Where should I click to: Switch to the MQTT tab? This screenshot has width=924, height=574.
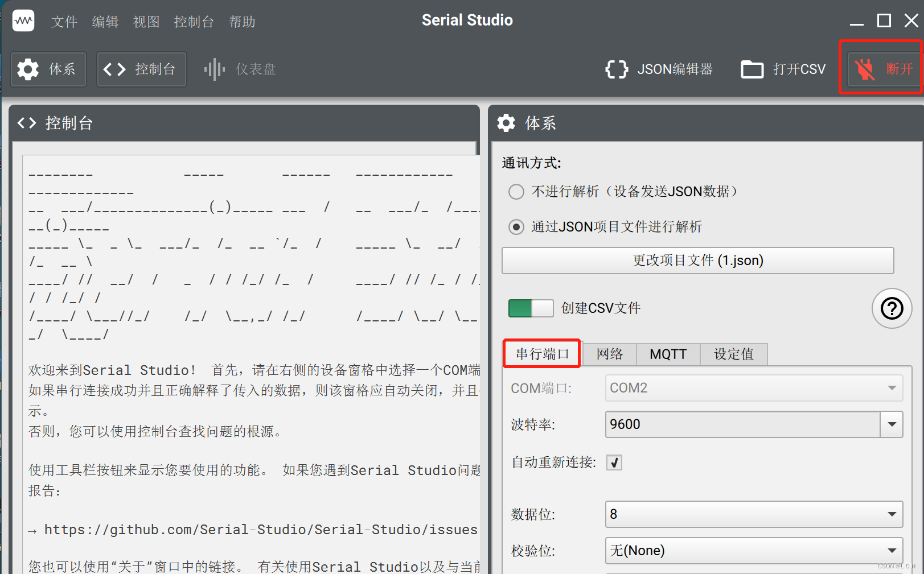[x=668, y=354]
